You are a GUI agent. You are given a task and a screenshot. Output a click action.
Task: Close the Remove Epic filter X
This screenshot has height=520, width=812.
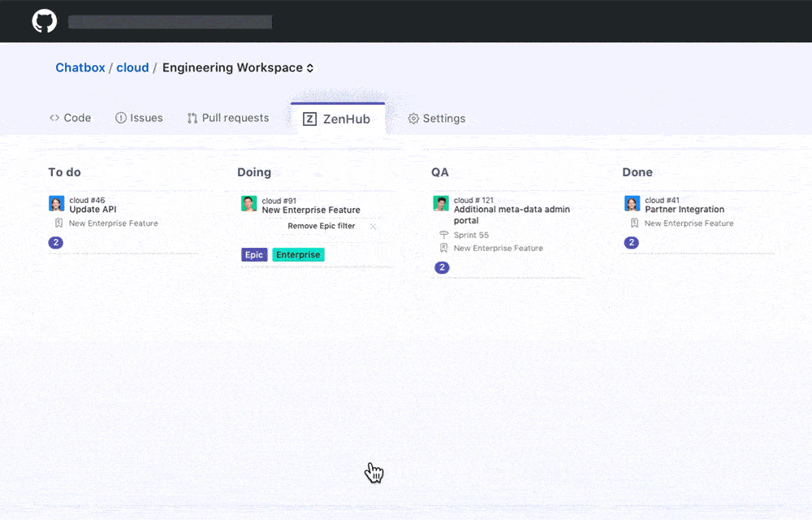coord(373,227)
